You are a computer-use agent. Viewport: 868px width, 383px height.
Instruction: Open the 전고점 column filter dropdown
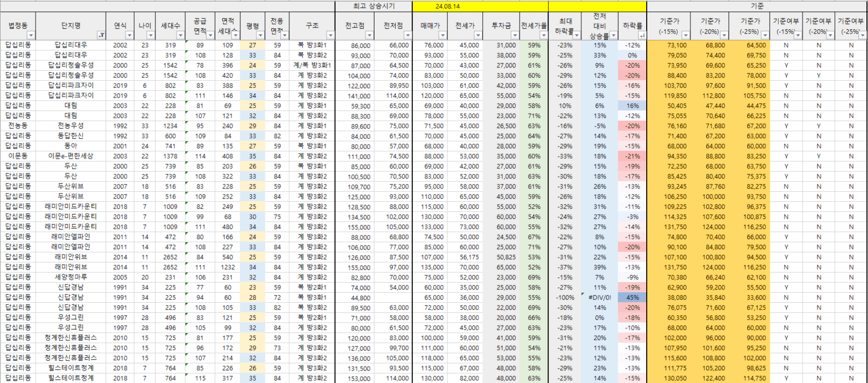click(x=369, y=36)
